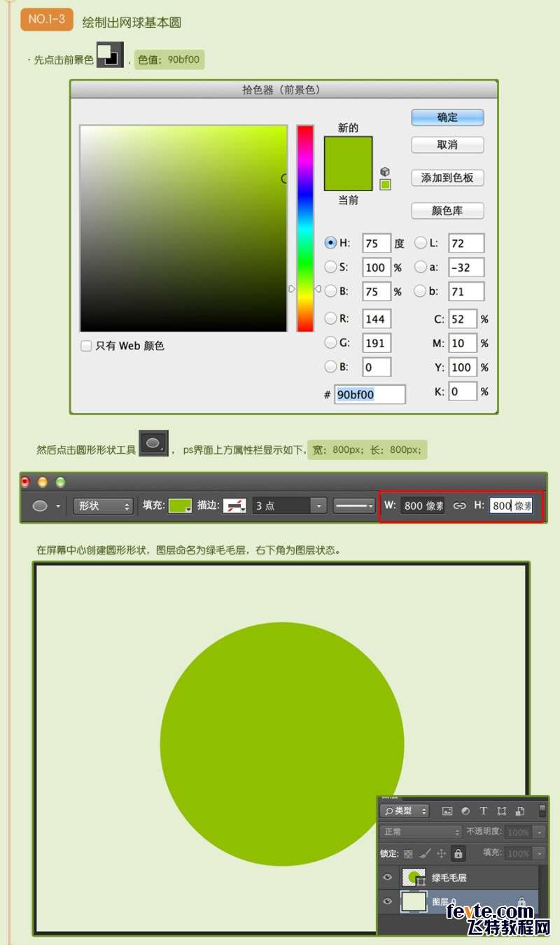The width and height of the screenshot is (560, 945).
Task: Click the R value 144 field
Action: click(377, 319)
